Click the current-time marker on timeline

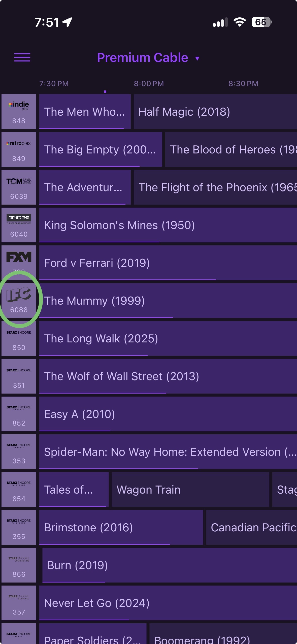105,91
